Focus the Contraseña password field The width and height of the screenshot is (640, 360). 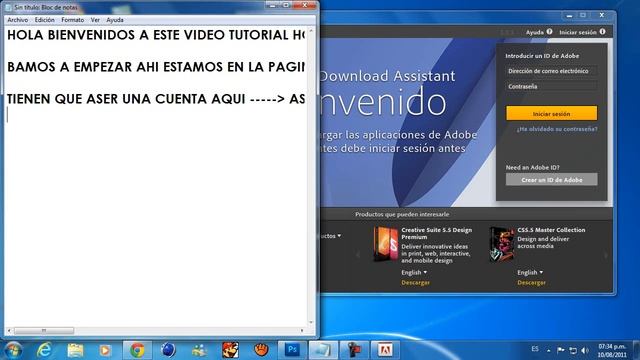[551, 87]
